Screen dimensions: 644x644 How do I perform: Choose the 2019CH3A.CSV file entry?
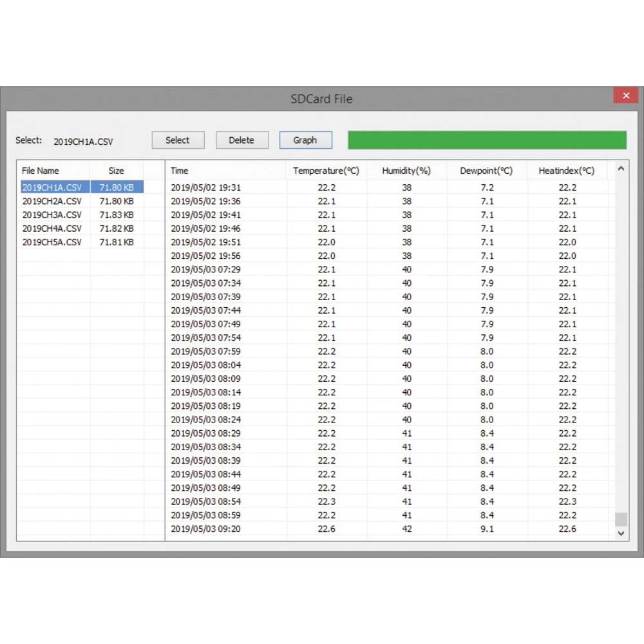tap(52, 215)
